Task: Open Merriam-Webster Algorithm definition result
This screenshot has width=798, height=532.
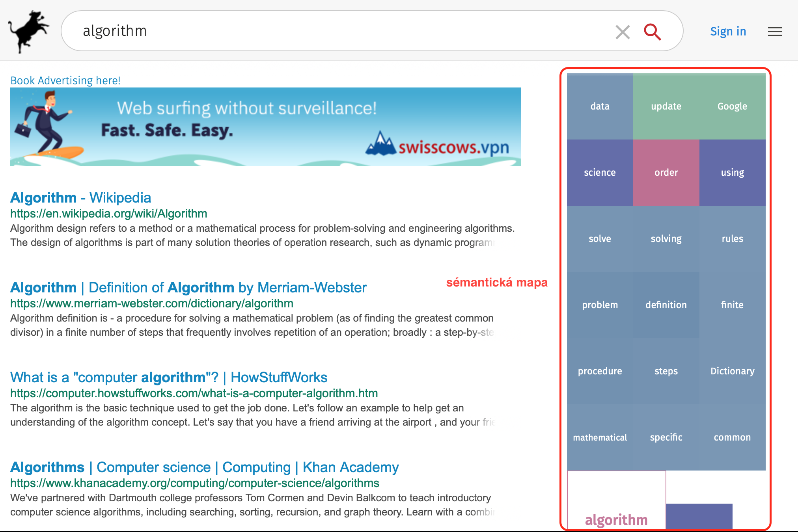Action: click(x=188, y=287)
